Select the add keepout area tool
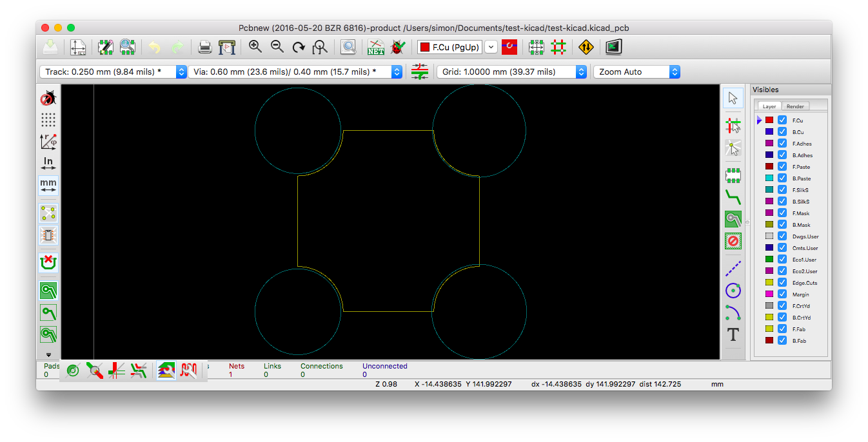The height and width of the screenshot is (442, 868). click(733, 241)
